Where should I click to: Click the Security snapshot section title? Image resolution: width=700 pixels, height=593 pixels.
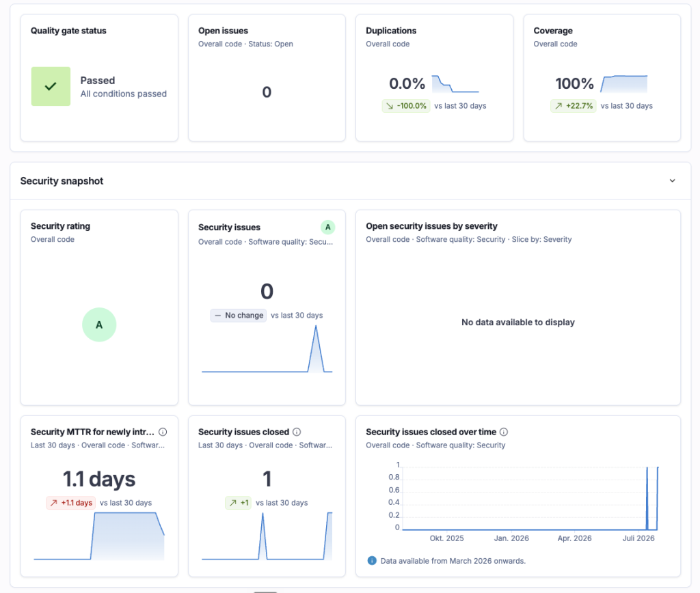click(x=62, y=181)
